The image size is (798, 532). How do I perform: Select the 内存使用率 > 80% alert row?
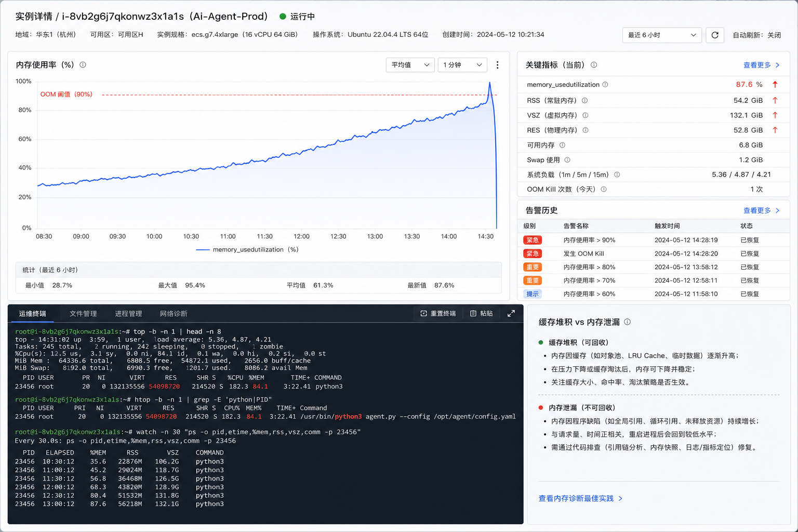[654, 267]
